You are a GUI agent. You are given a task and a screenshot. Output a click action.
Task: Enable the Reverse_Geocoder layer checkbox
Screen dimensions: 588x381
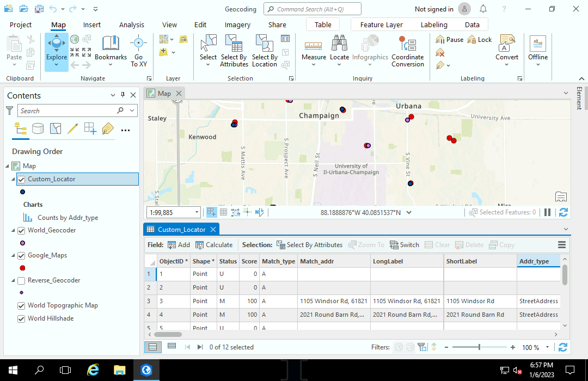click(21, 280)
